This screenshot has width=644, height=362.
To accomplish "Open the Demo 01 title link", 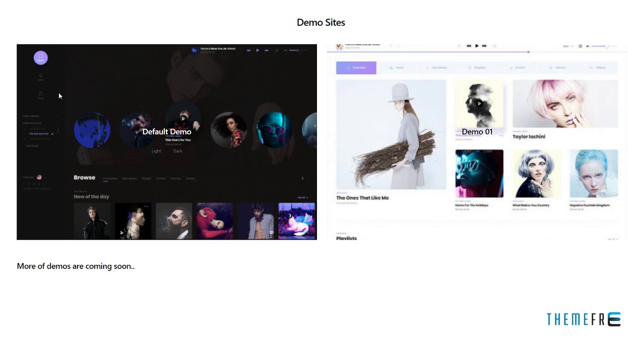I will tap(477, 132).
